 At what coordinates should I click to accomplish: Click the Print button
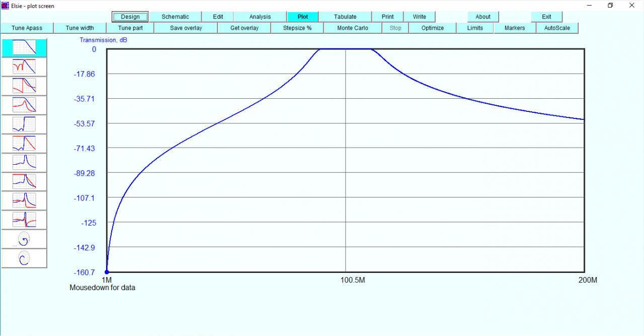[388, 17]
